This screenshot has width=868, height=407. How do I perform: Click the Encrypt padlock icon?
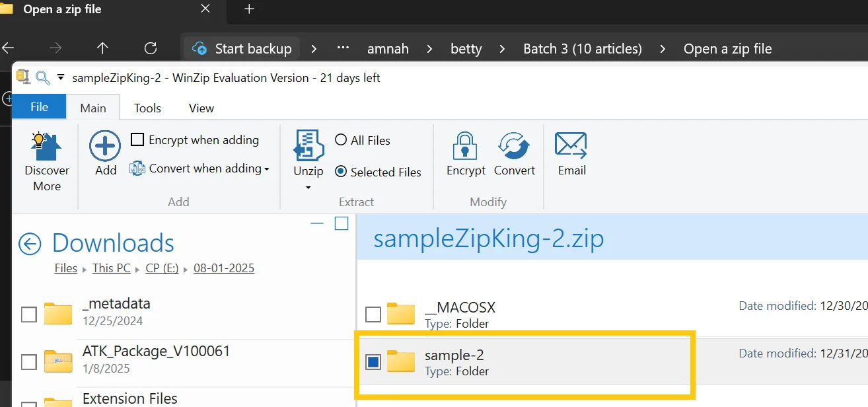pyautogui.click(x=466, y=146)
